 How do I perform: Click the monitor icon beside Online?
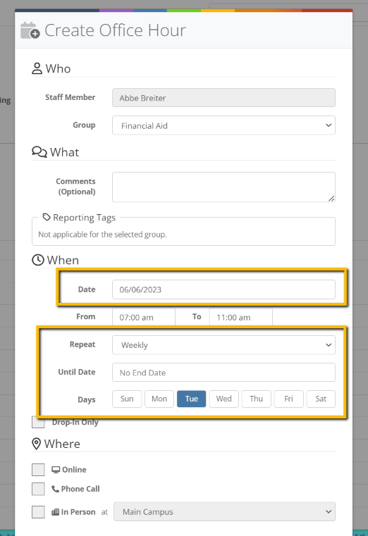56,469
